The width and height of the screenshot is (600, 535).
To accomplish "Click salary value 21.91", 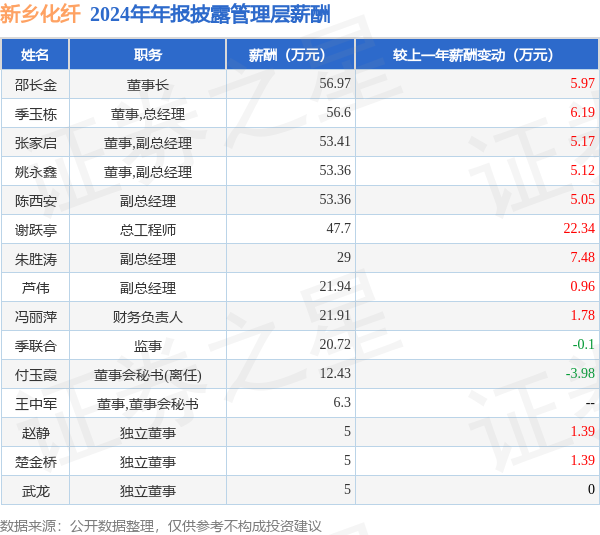I will (x=335, y=315).
